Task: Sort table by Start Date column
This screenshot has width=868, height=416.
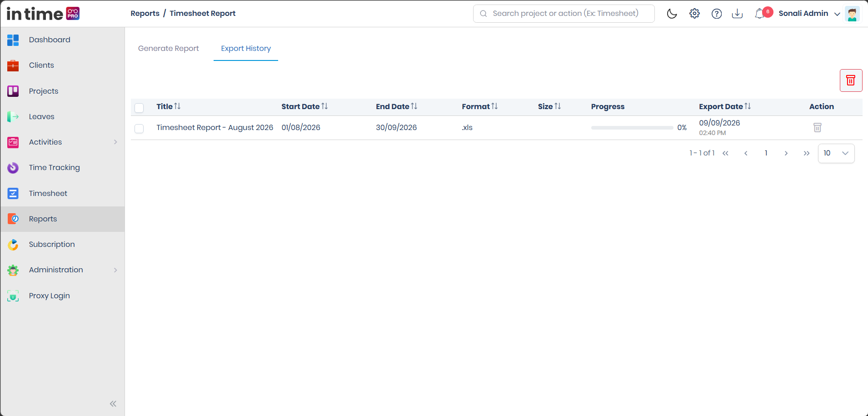Action: click(x=304, y=106)
